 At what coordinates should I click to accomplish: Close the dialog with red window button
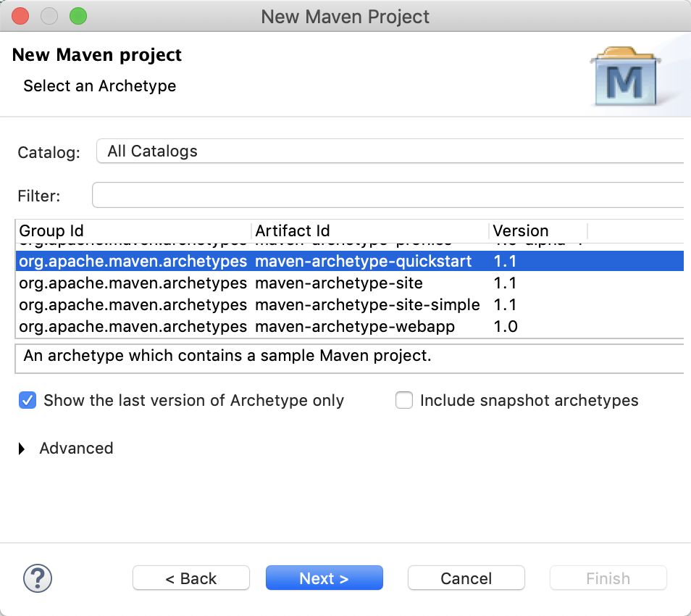[20, 17]
